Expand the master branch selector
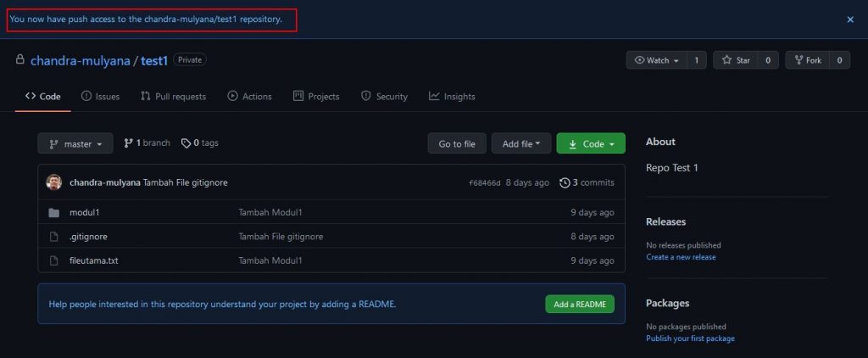 coord(75,144)
